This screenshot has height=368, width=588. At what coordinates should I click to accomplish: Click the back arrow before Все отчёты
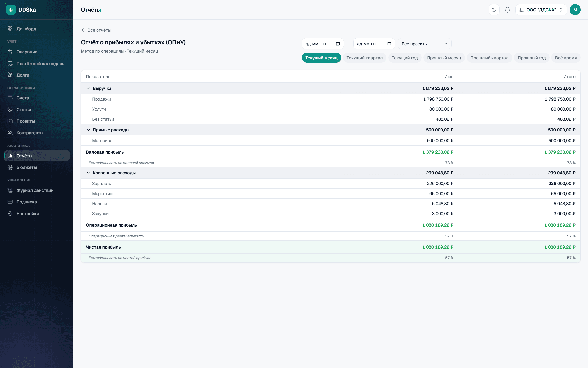tap(83, 30)
